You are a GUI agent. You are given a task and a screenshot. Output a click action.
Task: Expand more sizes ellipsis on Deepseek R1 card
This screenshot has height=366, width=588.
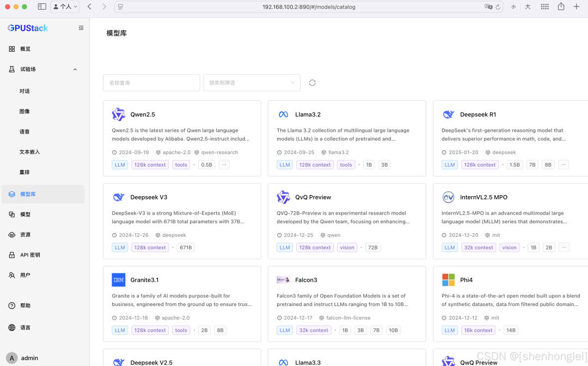563,164
